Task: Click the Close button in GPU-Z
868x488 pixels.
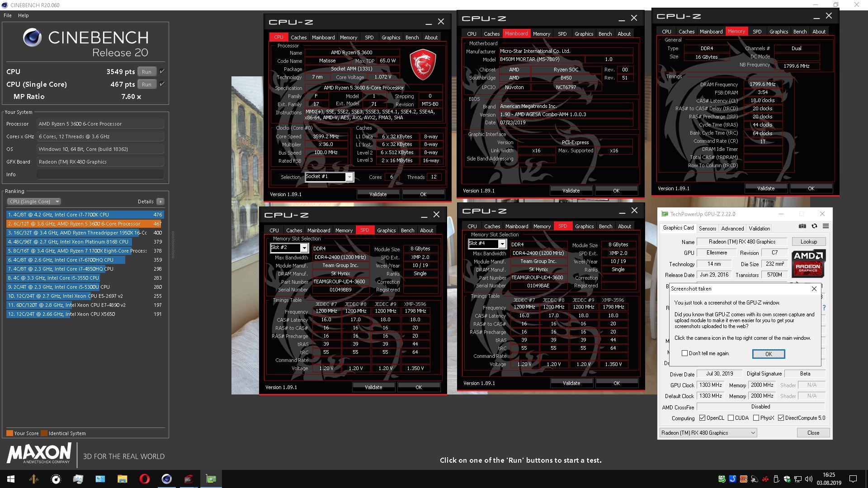Action: pyautogui.click(x=813, y=433)
